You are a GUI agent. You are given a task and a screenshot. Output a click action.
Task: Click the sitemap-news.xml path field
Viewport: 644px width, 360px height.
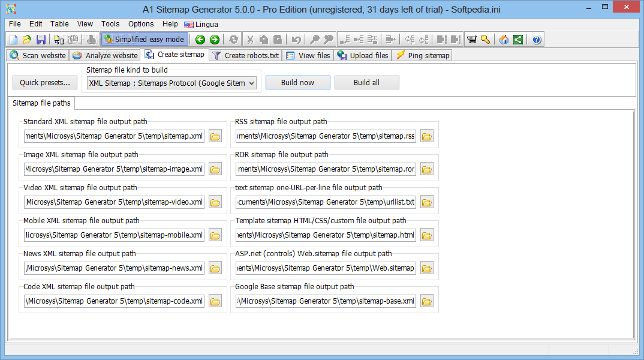coord(114,268)
